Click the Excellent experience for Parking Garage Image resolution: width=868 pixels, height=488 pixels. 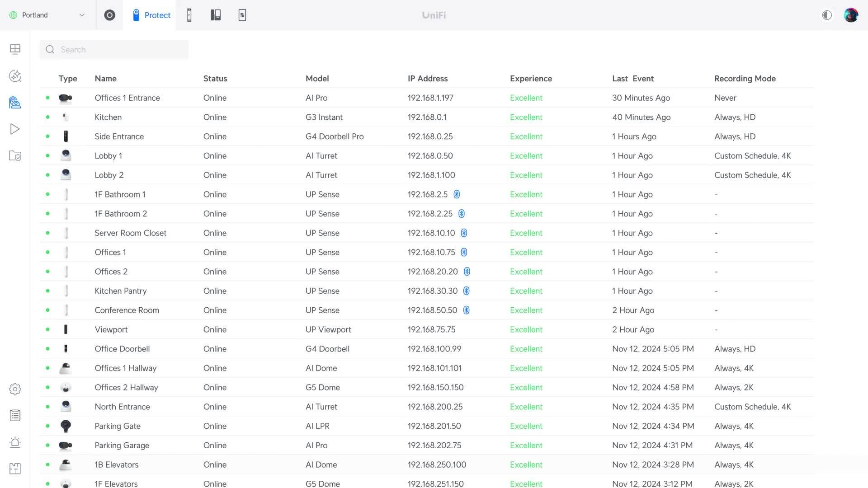[526, 446]
